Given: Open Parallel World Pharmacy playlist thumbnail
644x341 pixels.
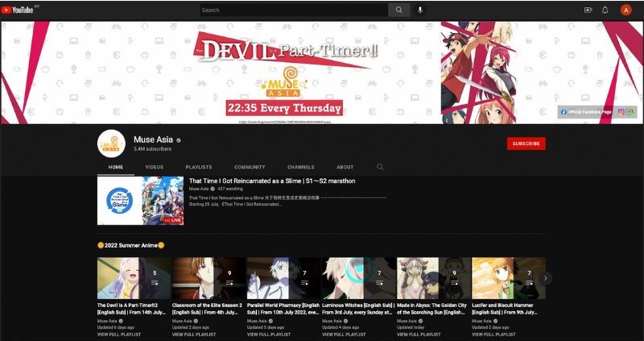Looking at the screenshot, I should click(283, 278).
